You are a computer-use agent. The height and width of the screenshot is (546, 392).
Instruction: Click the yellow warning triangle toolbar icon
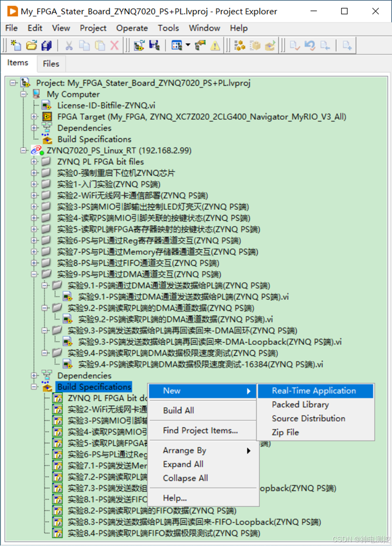click(x=215, y=45)
